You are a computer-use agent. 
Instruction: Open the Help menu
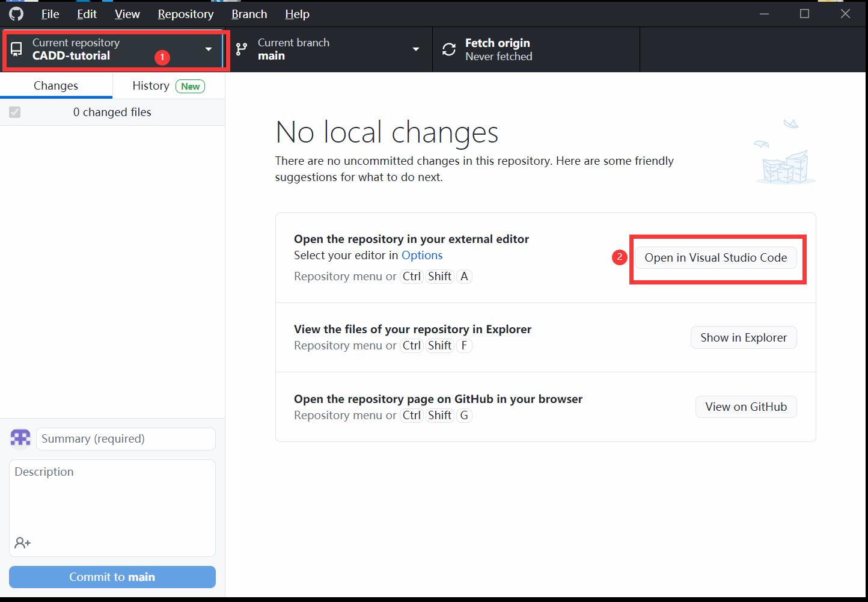(x=297, y=14)
